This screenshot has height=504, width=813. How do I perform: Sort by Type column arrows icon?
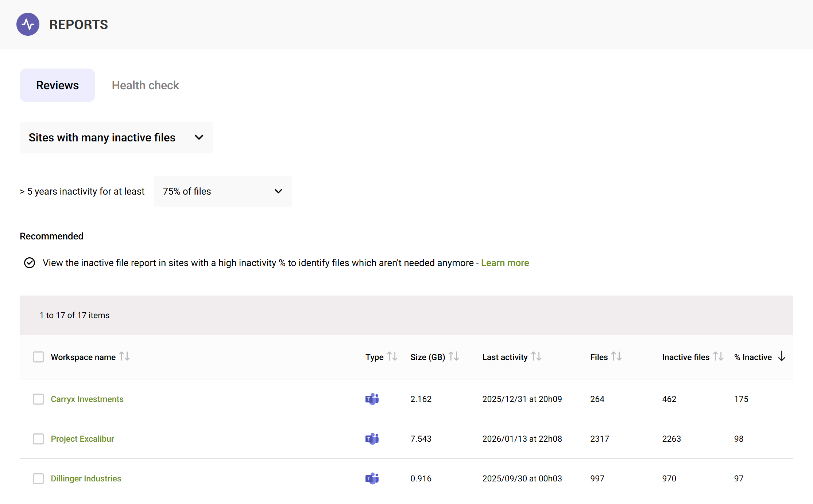click(x=392, y=356)
